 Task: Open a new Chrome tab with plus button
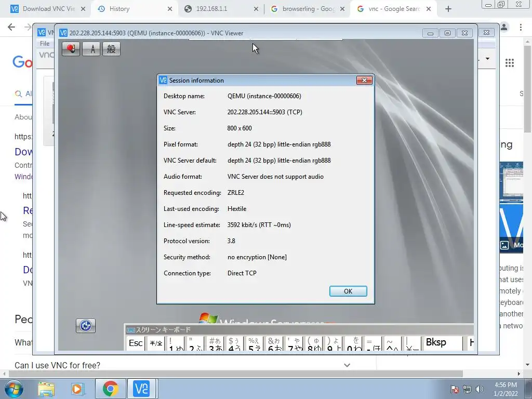point(448,9)
